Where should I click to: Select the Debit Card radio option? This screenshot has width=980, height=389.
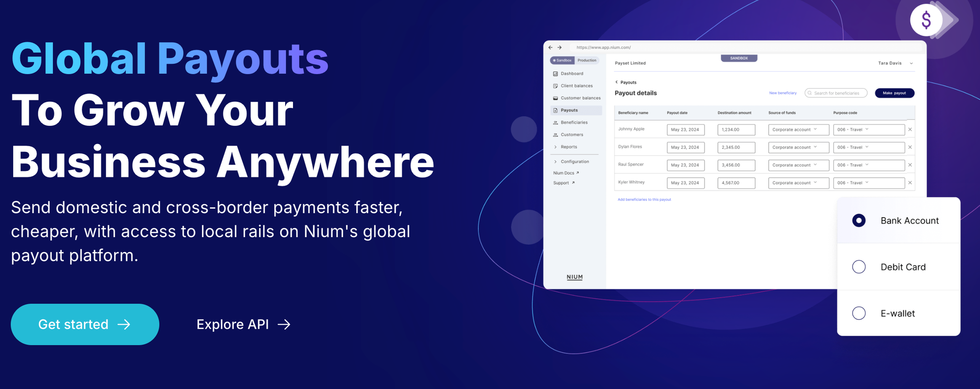pyautogui.click(x=859, y=267)
